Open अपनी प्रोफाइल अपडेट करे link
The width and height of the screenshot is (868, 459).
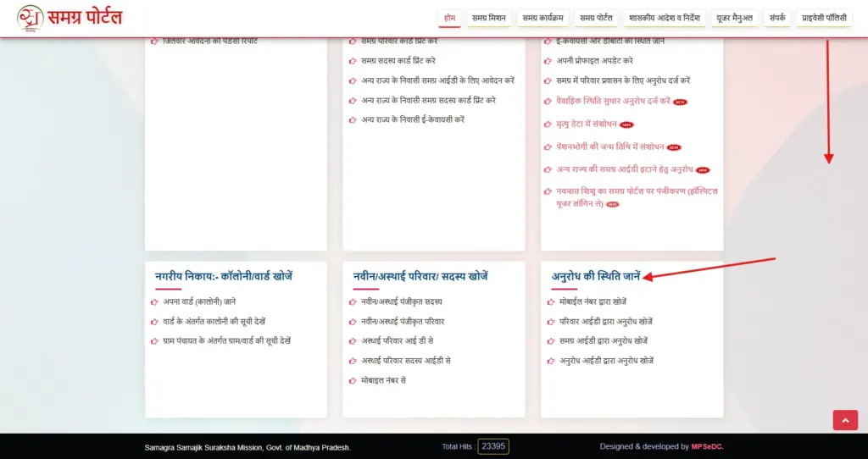pos(594,61)
